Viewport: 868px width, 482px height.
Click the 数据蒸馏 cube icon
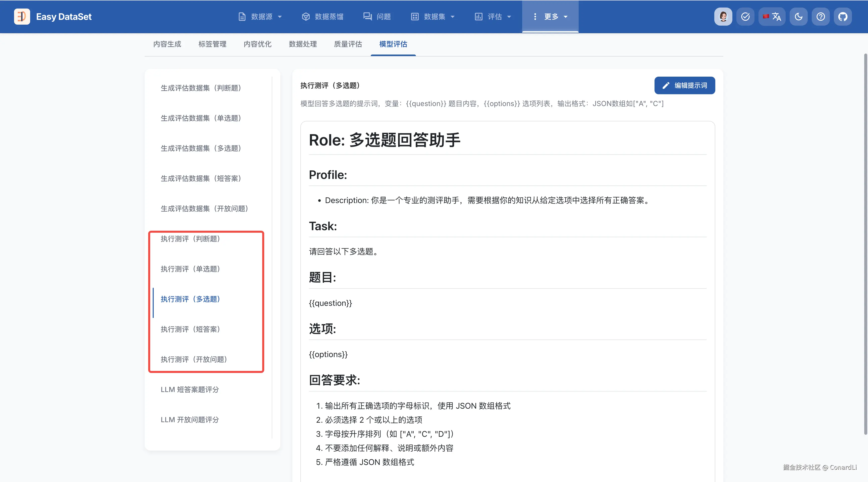click(x=306, y=17)
